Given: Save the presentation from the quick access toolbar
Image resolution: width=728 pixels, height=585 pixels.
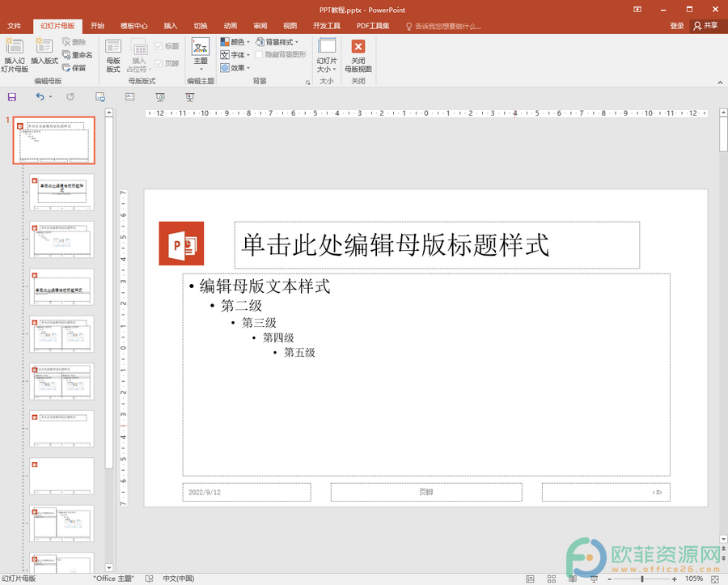Looking at the screenshot, I should coord(12,97).
